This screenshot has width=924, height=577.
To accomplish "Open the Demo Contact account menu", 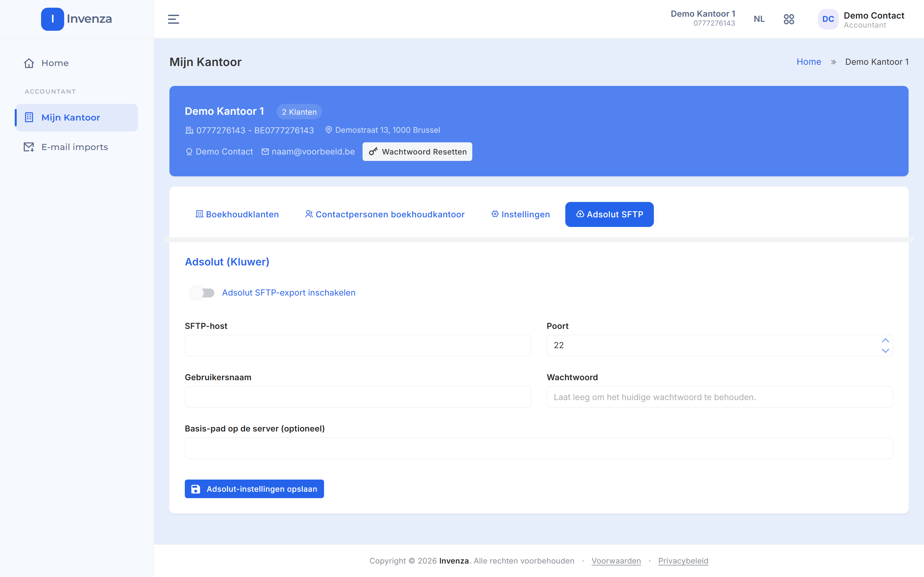I will tap(874, 20).
